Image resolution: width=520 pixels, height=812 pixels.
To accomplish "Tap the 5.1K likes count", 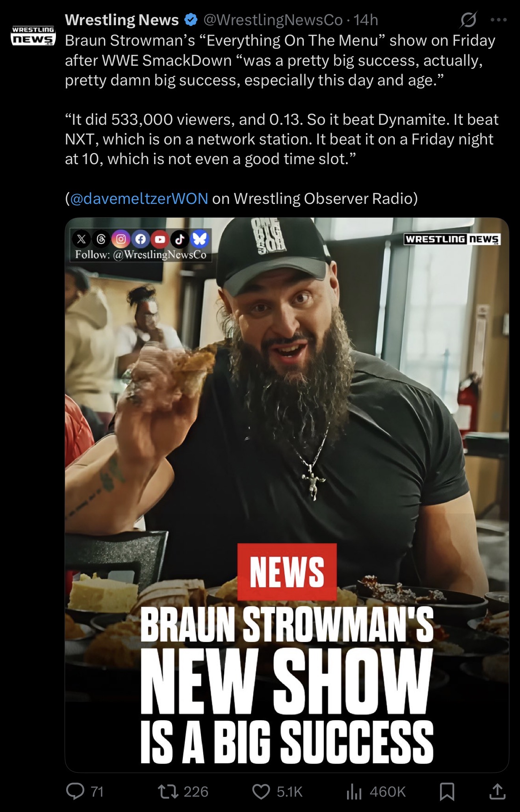I will [x=290, y=792].
